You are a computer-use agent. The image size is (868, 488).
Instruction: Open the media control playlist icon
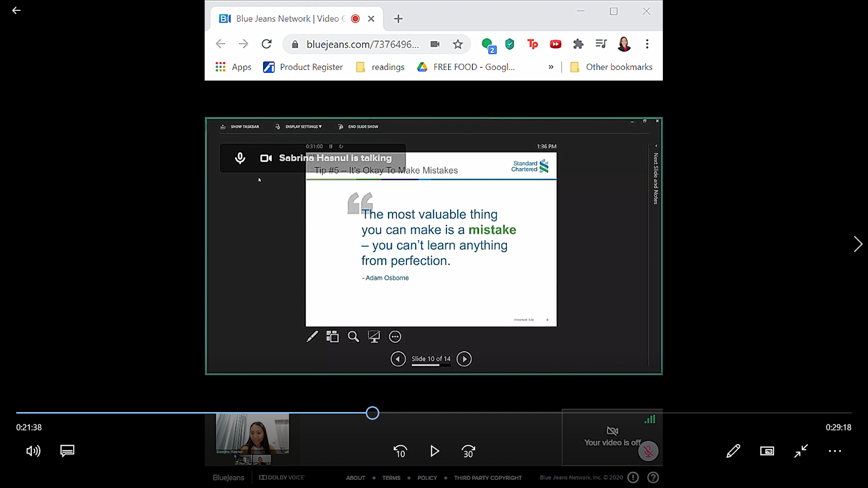click(601, 44)
